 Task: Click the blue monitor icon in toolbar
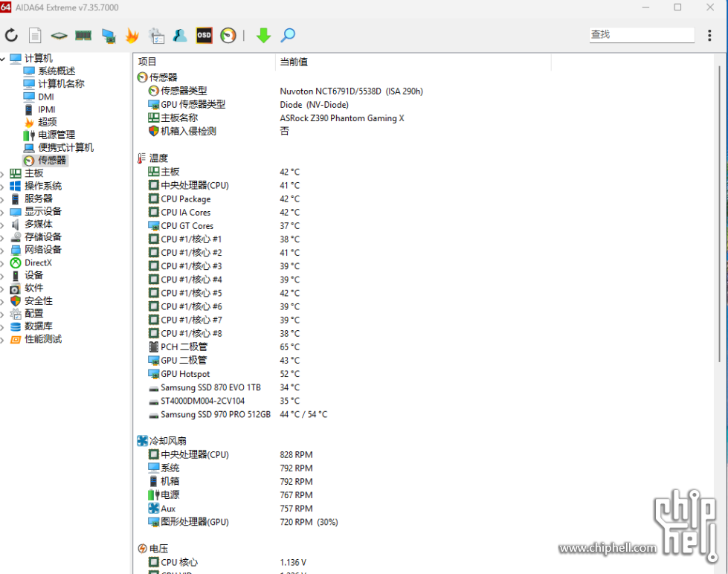click(109, 35)
